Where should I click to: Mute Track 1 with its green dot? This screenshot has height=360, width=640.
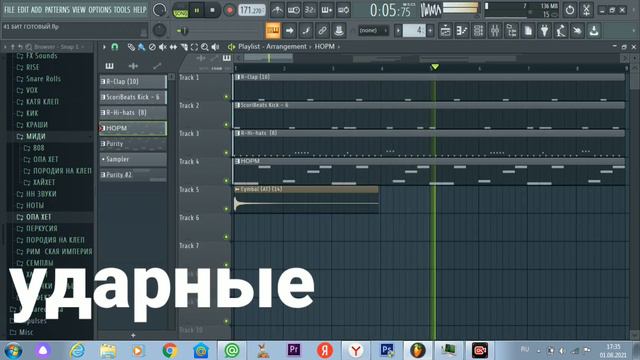[226, 97]
